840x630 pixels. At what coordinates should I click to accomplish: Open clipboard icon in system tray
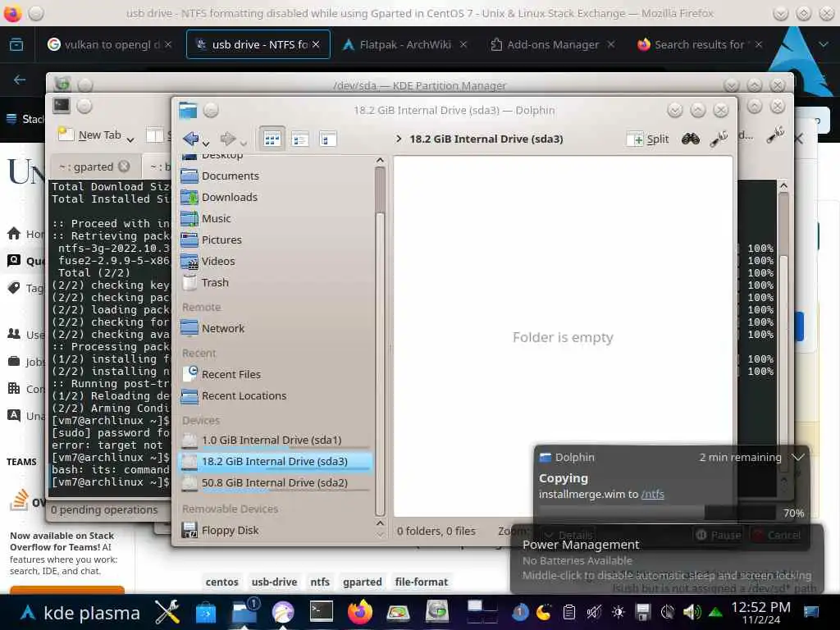coord(569,611)
